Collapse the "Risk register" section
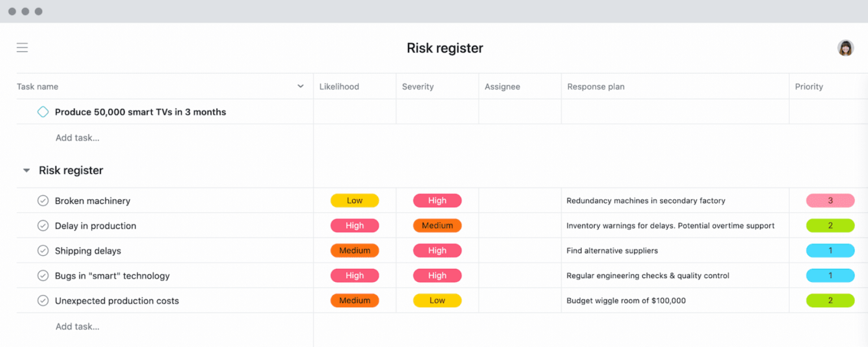 26,170
